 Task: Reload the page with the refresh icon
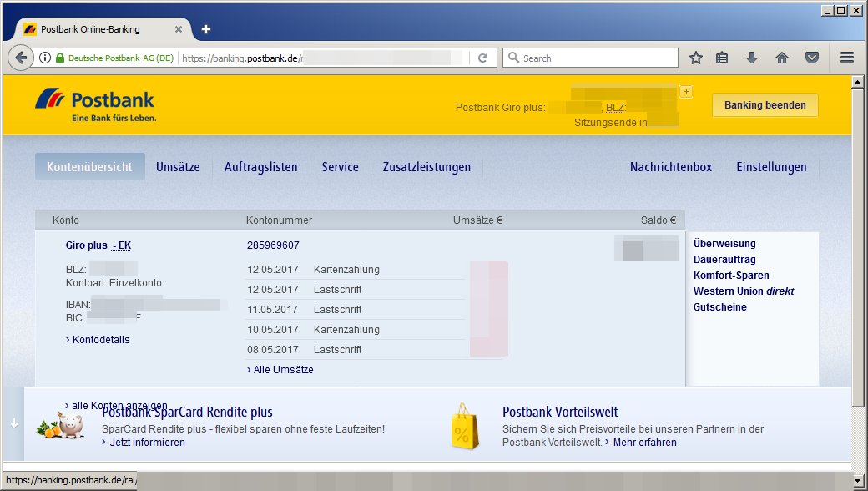[x=482, y=58]
